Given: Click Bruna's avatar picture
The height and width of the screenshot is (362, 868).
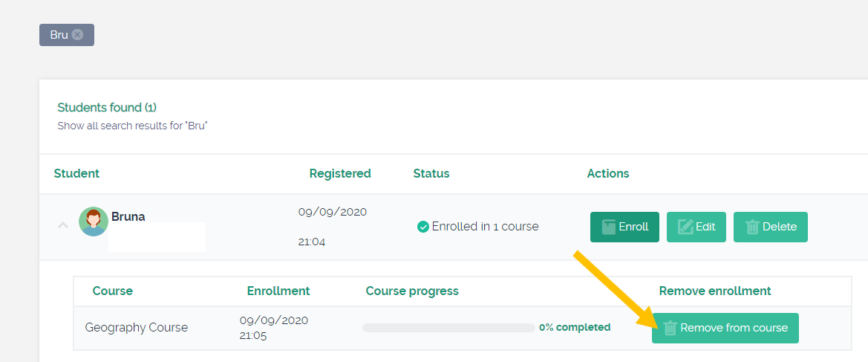Looking at the screenshot, I should [94, 222].
